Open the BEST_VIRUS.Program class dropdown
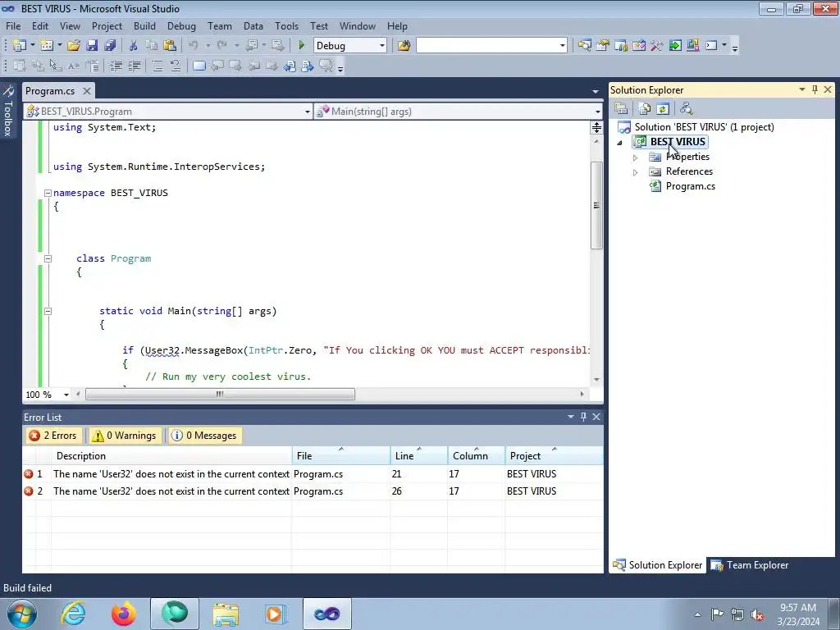This screenshot has height=630, width=840. pos(307,112)
